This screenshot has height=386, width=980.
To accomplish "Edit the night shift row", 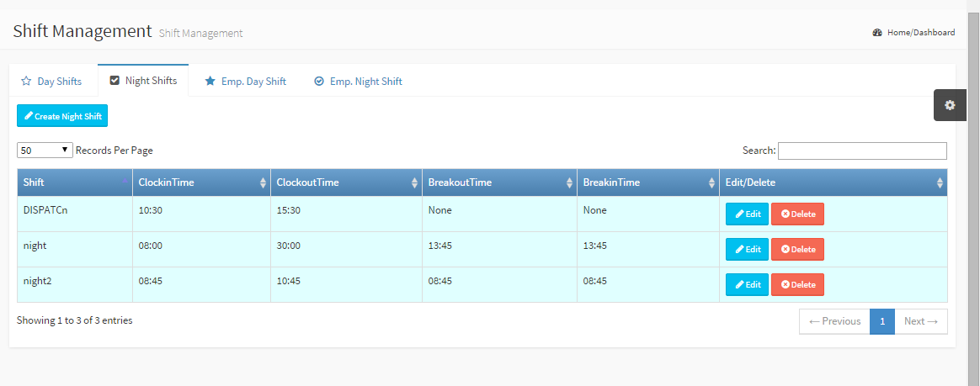I will click(747, 250).
